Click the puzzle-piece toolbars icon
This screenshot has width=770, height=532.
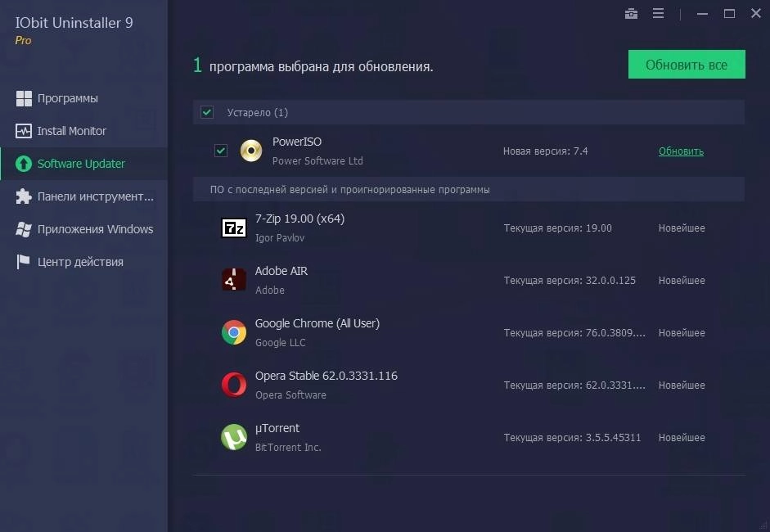point(24,196)
